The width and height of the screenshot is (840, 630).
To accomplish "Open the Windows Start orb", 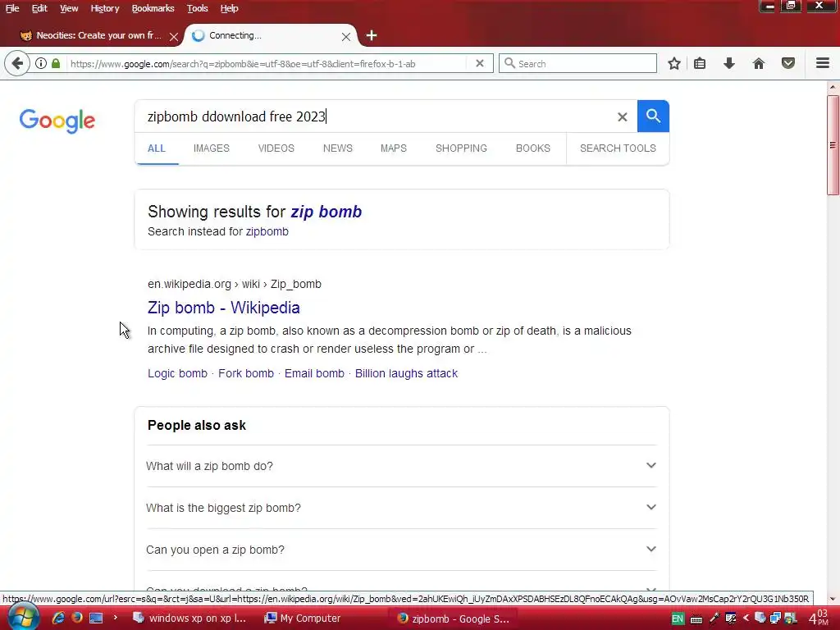I will pyautogui.click(x=23, y=618).
